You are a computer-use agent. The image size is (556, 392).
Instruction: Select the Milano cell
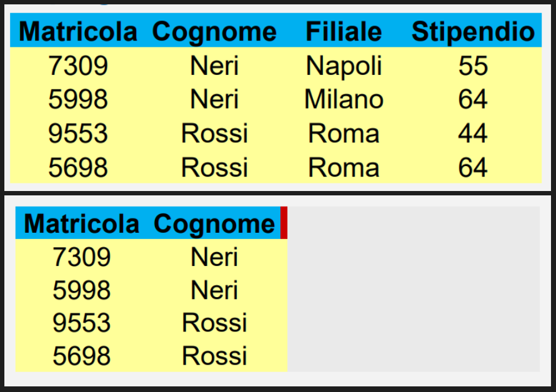point(344,99)
